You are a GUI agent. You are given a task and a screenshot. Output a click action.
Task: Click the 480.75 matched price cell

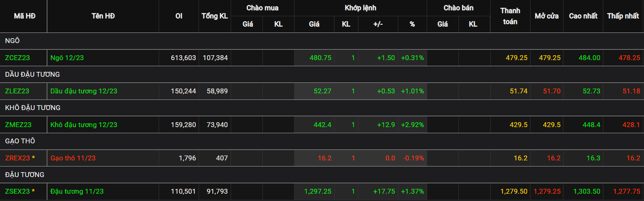pyautogui.click(x=321, y=58)
